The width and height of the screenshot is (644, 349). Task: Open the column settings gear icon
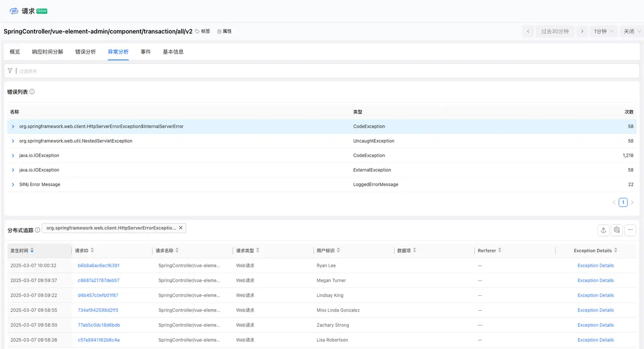pyautogui.click(x=617, y=230)
